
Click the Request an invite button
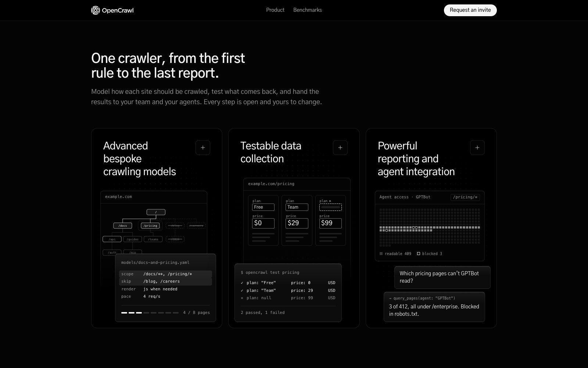pyautogui.click(x=470, y=10)
